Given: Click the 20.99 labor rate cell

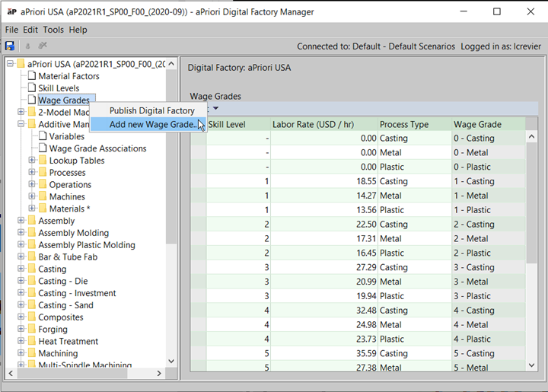Looking at the screenshot, I should [324, 281].
